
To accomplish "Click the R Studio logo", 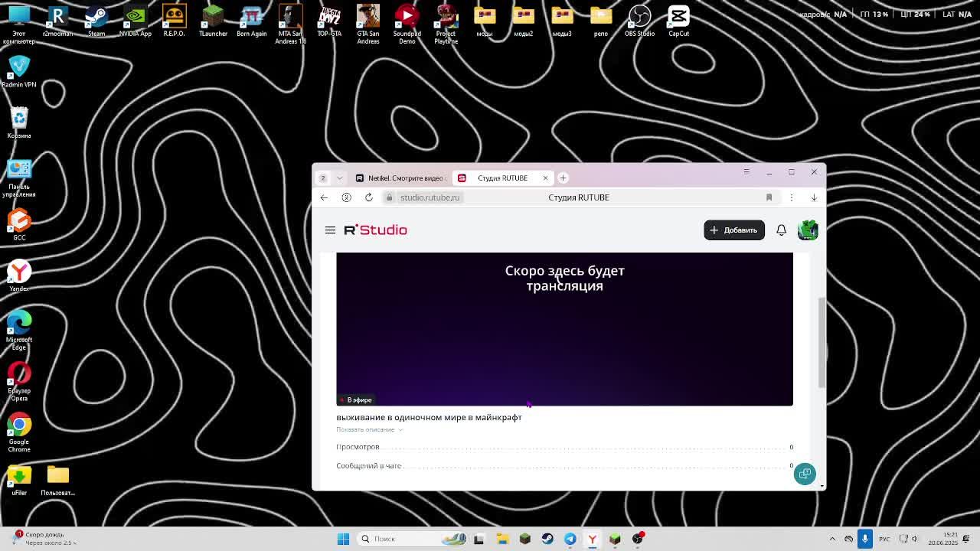I will click(x=375, y=230).
